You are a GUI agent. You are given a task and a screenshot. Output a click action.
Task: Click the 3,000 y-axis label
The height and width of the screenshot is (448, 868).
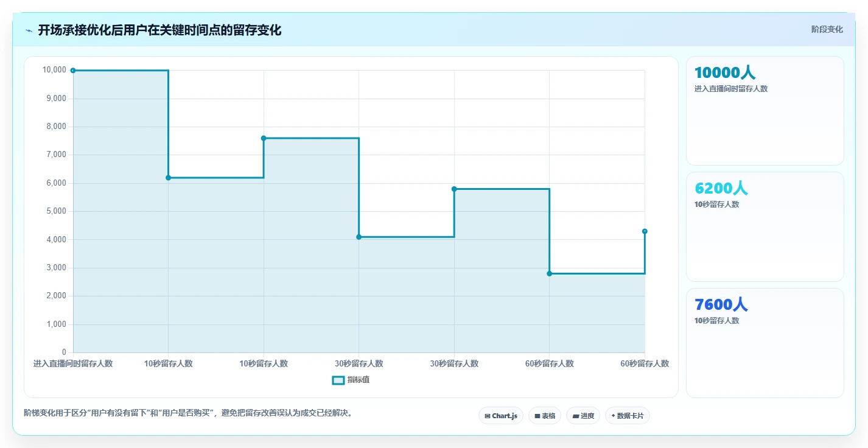click(56, 268)
